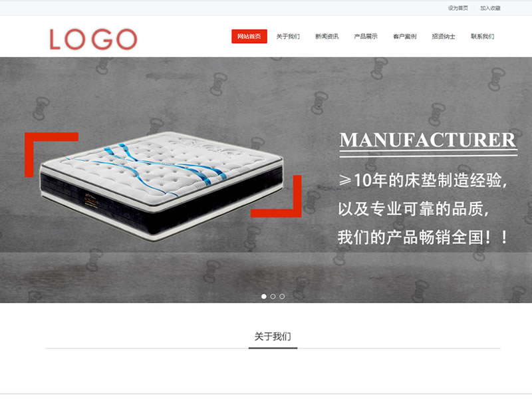Click the red LOGO image
The height and width of the screenshot is (399, 532).
pyautogui.click(x=93, y=39)
